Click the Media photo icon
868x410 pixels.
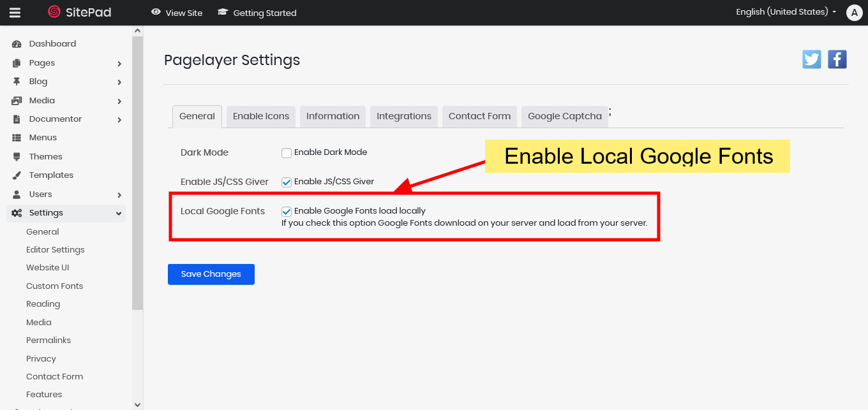point(17,101)
